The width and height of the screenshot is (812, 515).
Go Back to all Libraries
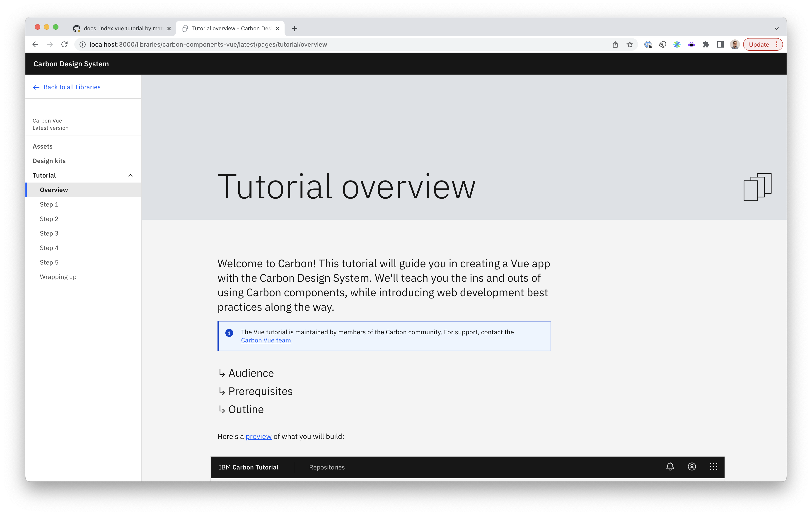click(67, 87)
